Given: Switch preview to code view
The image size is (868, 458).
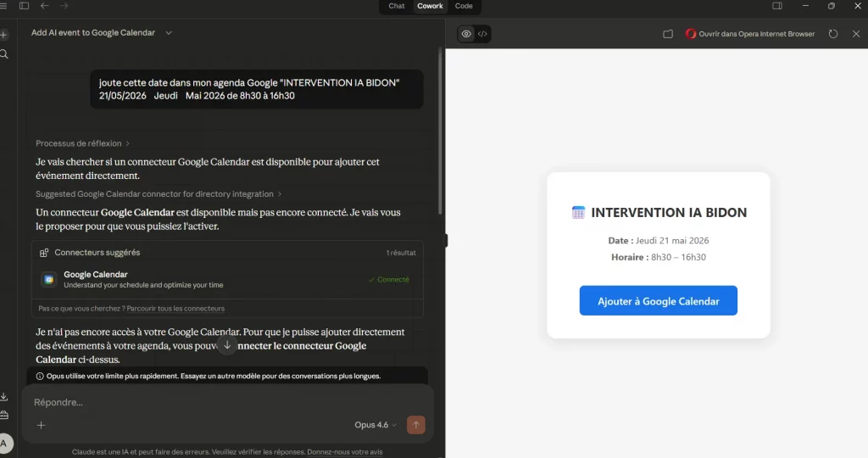Looking at the screenshot, I should coord(482,34).
